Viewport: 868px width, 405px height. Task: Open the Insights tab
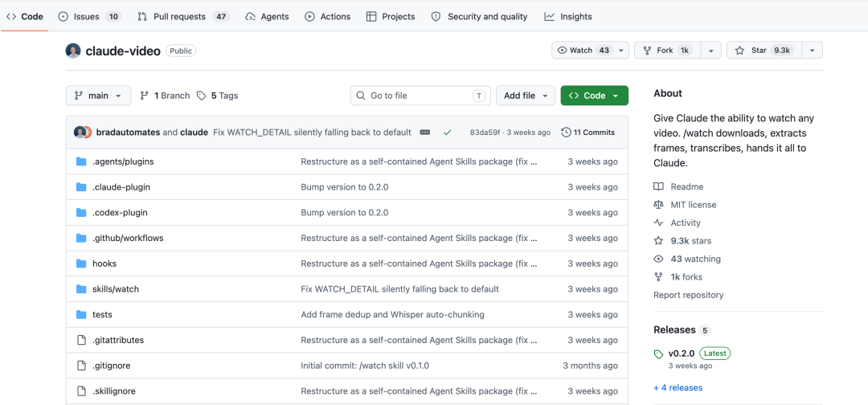(568, 17)
